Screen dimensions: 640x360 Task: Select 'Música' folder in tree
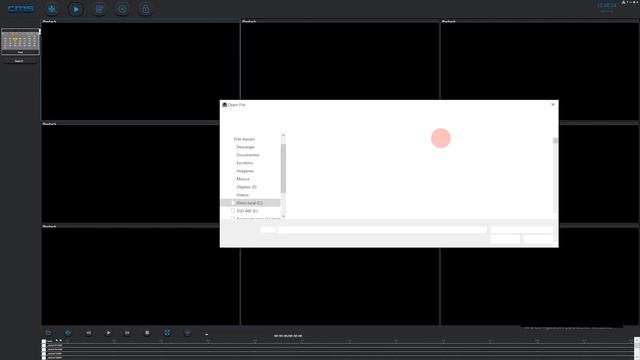coord(243,179)
